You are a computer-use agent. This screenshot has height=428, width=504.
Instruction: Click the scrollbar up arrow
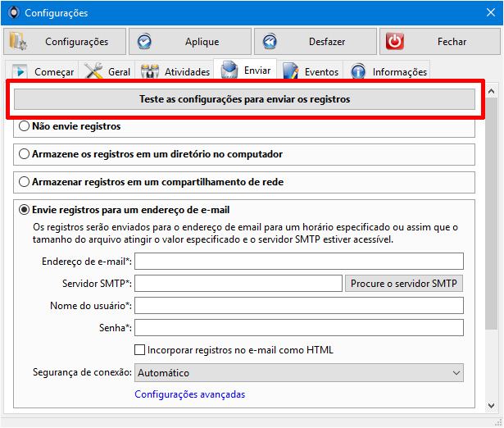[491, 91]
